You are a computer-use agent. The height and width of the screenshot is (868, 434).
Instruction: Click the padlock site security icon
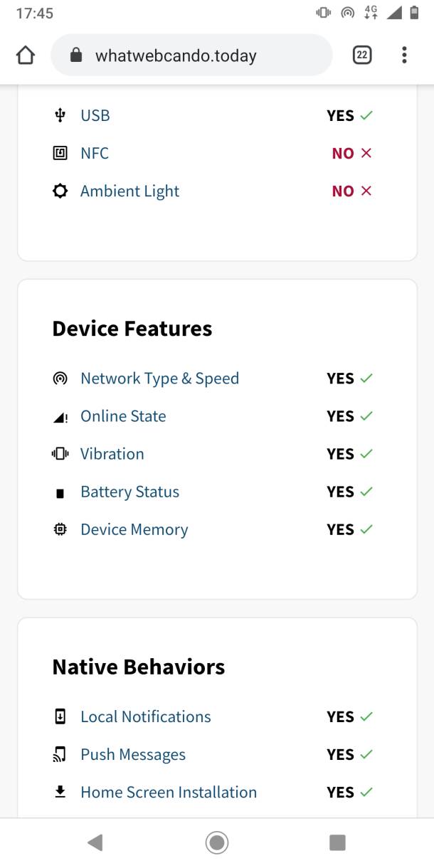[x=75, y=54]
